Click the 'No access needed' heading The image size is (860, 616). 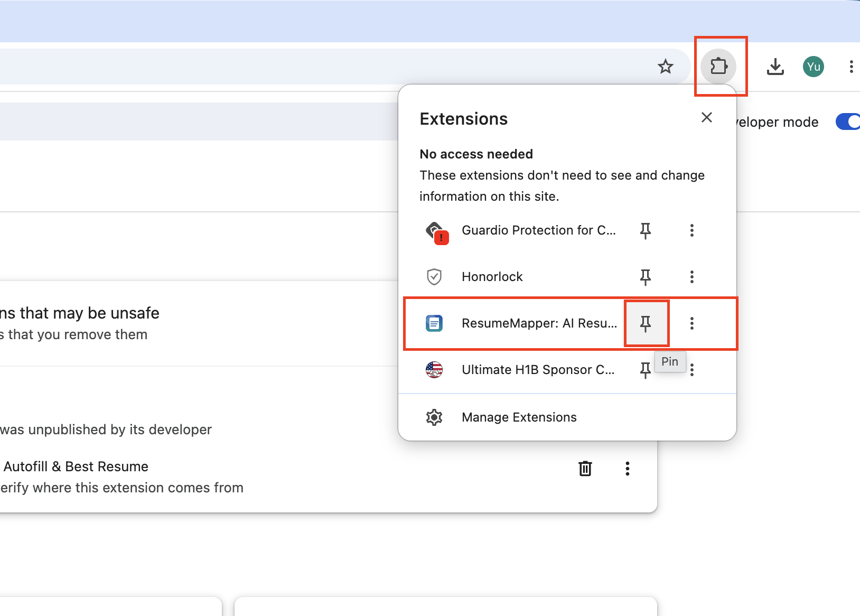point(476,154)
